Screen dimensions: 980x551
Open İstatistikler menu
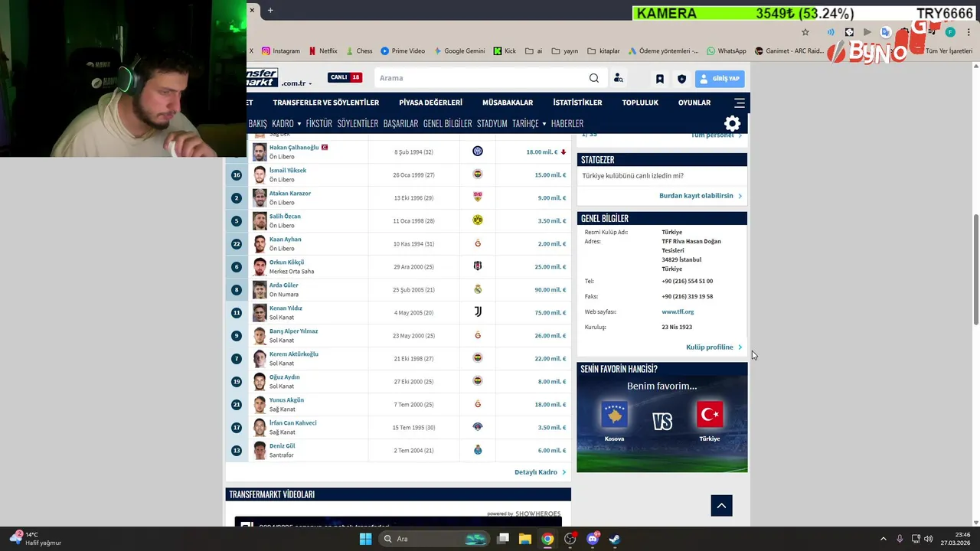[x=577, y=103]
